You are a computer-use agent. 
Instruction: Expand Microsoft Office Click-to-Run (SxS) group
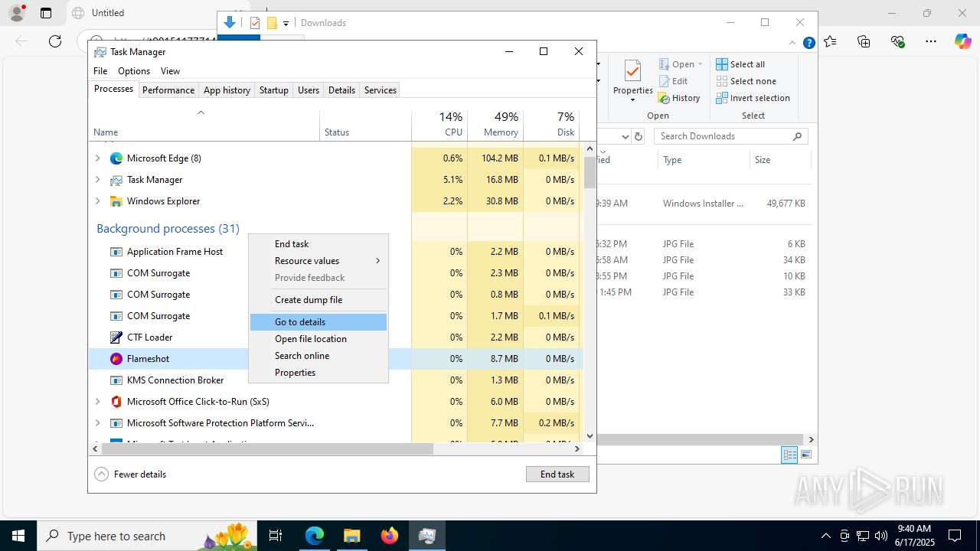point(97,402)
